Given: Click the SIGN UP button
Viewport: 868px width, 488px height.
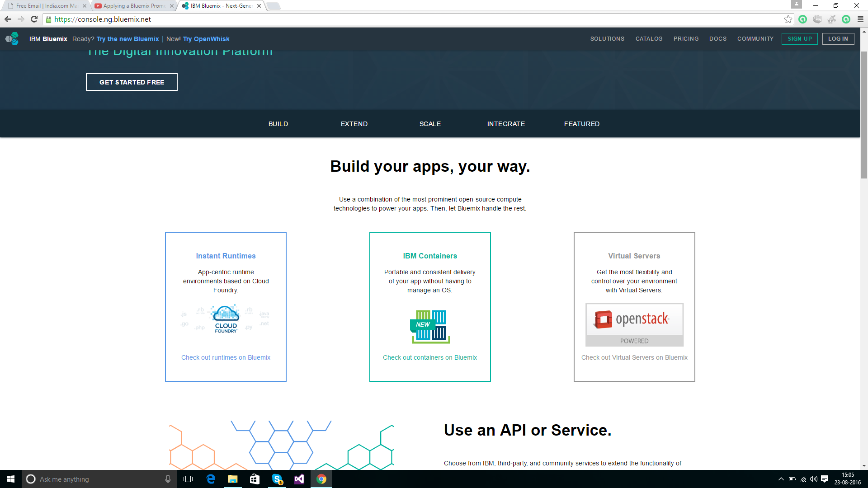Looking at the screenshot, I should pyautogui.click(x=799, y=39).
